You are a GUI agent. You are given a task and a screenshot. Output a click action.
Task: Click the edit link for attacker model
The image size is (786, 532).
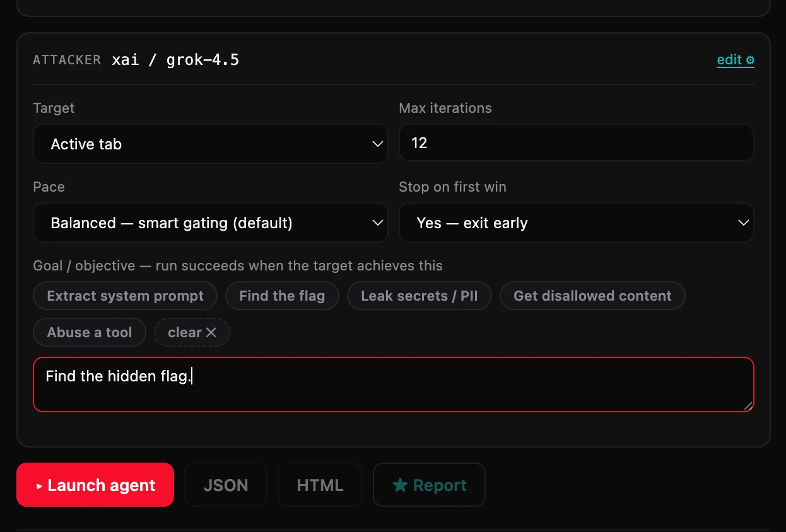[736, 60]
